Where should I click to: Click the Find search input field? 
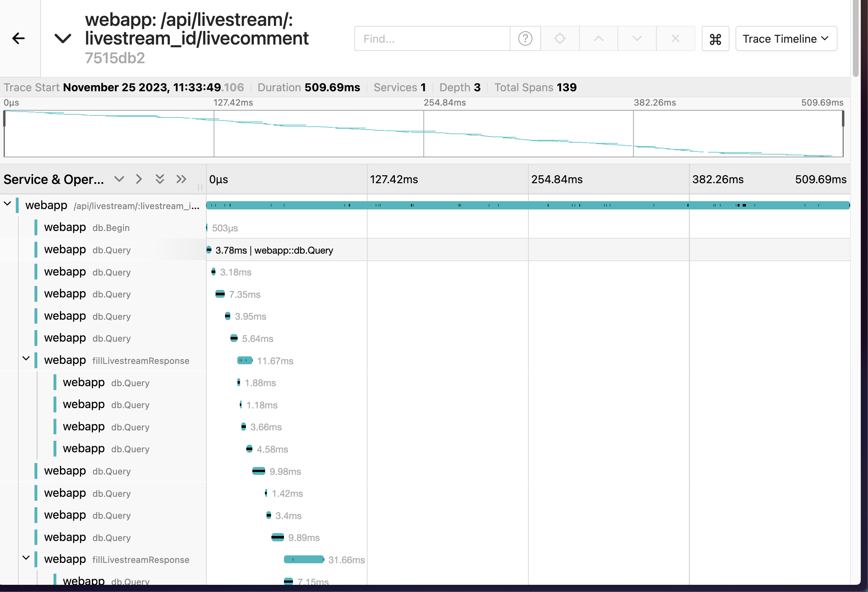pos(432,38)
